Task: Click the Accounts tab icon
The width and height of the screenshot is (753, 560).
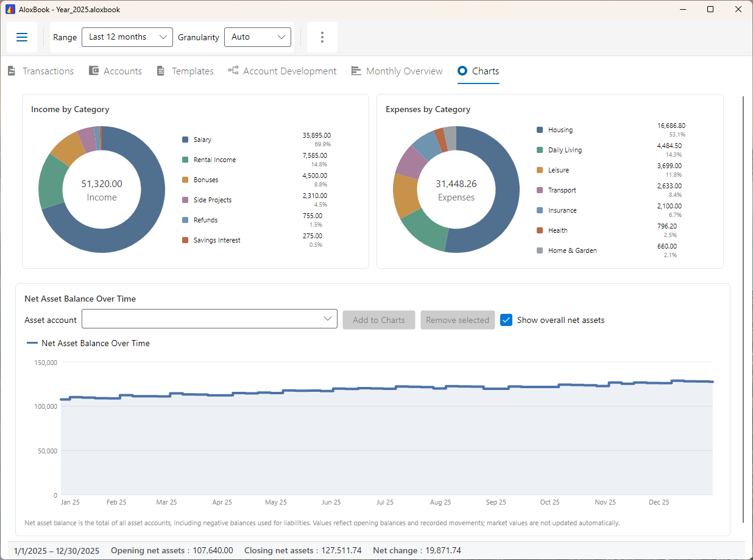Action: [x=94, y=71]
